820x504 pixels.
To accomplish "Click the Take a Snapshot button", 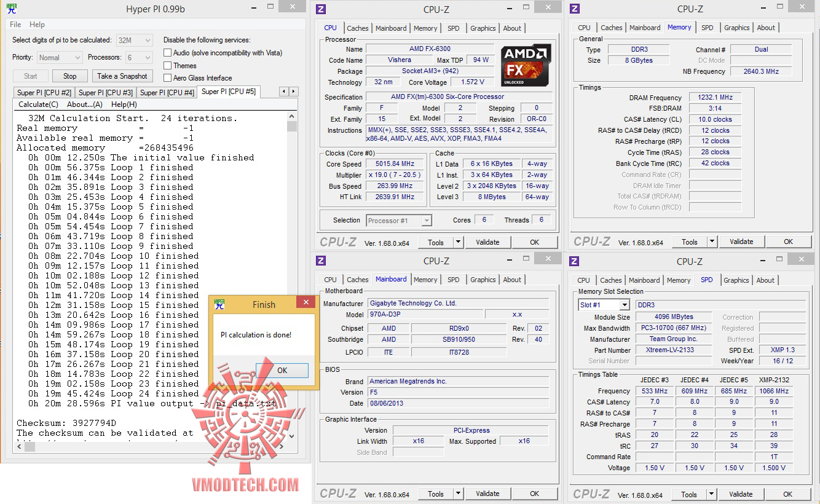I will [x=122, y=76].
